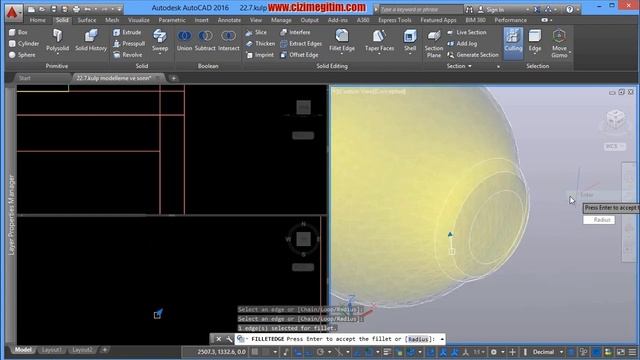
Task: Click the Fillet Edge tool
Action: [342, 41]
